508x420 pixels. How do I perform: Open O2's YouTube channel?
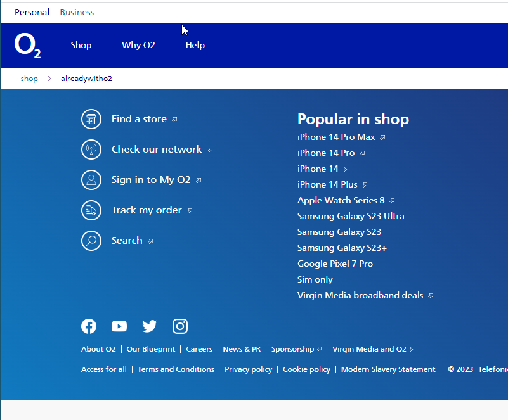119,326
